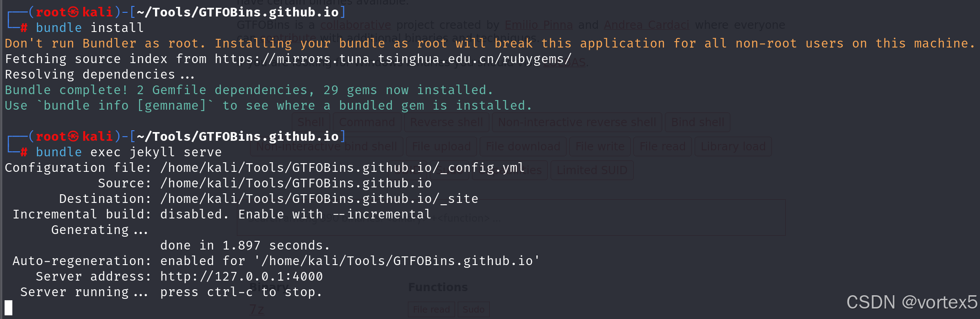Screen dimensions: 980x319
Task: Click the 'Source:' path line in terminal
Action: pos(265,183)
